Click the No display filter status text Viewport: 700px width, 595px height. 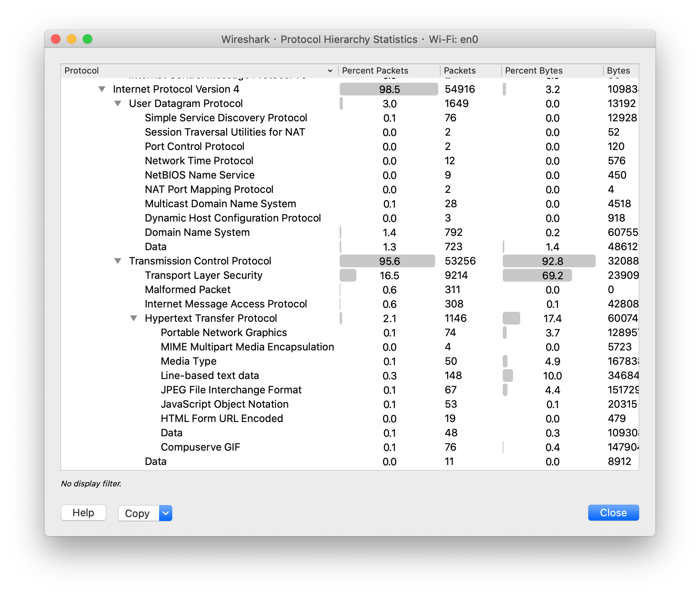pyautogui.click(x=91, y=484)
